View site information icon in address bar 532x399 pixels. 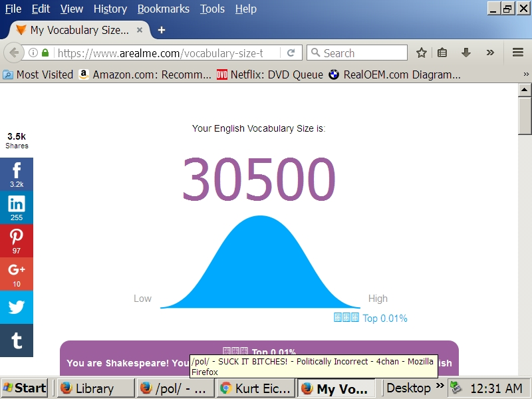point(33,53)
